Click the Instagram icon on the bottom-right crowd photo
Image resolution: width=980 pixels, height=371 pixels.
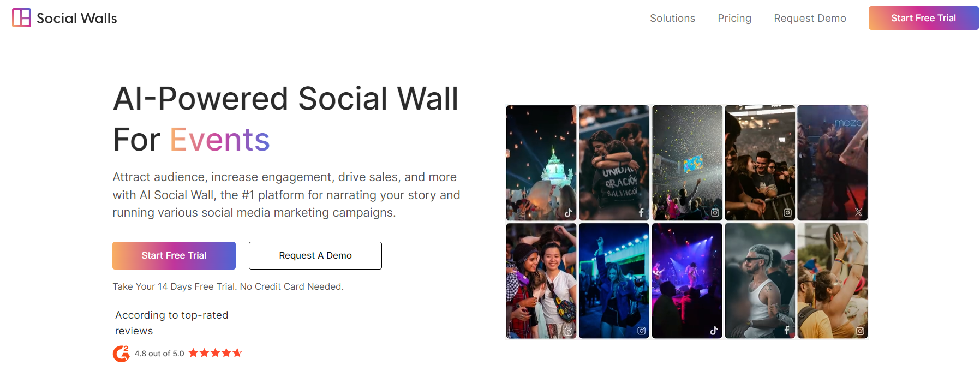(x=861, y=330)
